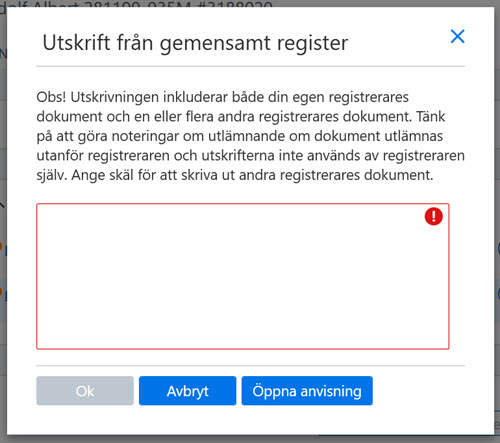Click the 'Obs! Utskrivningen inkluderar' warning paragraph
The width and height of the screenshot is (500, 443).
click(x=250, y=136)
